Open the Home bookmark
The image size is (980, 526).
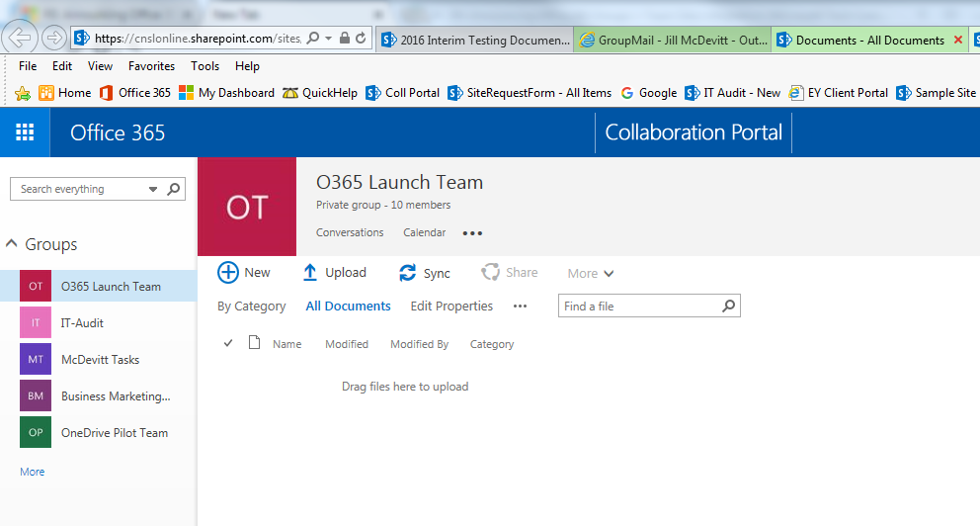pos(65,93)
